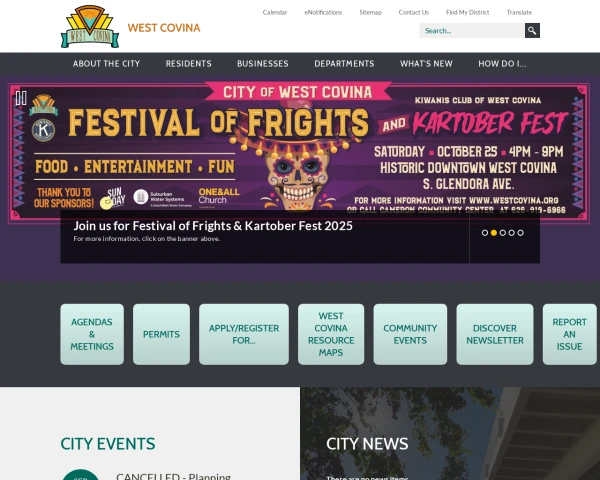Click the Festival of Frights banner image
The height and width of the screenshot is (480, 600).
[298, 147]
